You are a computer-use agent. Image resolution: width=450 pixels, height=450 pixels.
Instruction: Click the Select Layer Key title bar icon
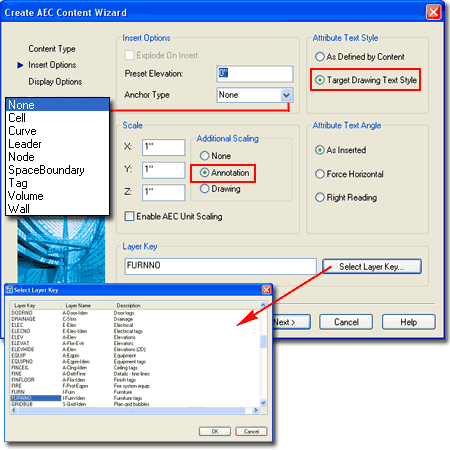pyautogui.click(x=9, y=290)
